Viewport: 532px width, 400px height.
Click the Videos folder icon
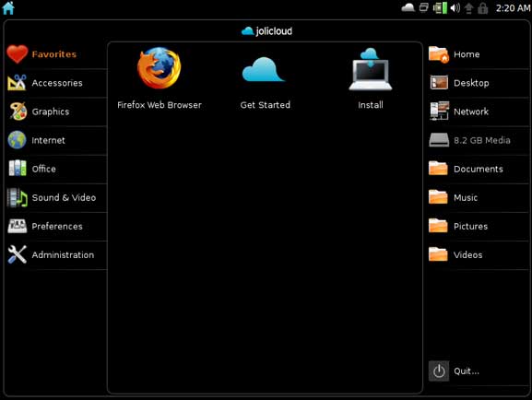(438, 254)
